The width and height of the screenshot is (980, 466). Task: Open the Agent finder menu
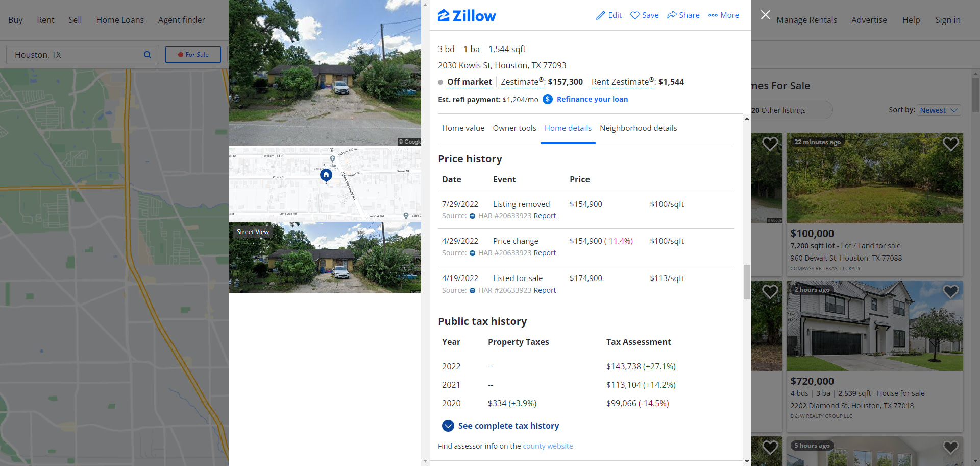coord(182,20)
